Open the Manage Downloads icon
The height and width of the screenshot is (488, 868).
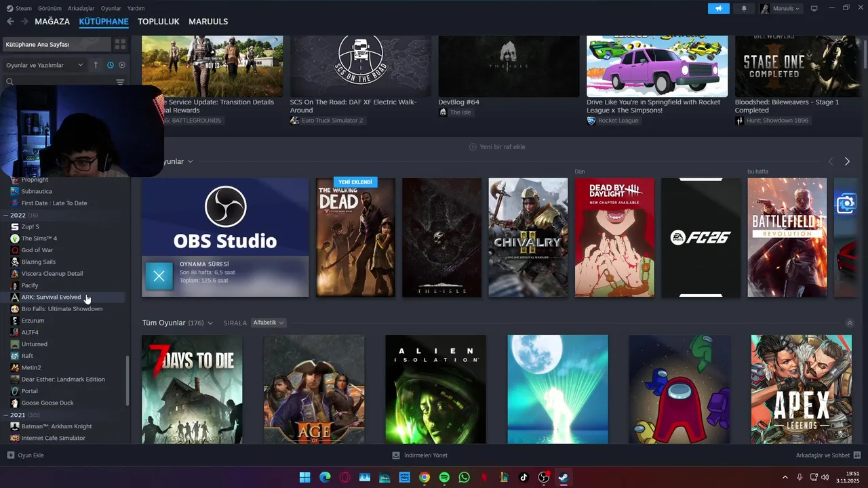tap(396, 455)
